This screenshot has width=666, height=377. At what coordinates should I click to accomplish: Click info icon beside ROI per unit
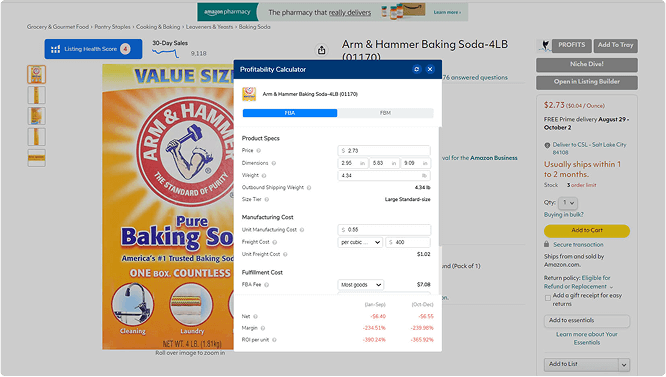point(274,340)
